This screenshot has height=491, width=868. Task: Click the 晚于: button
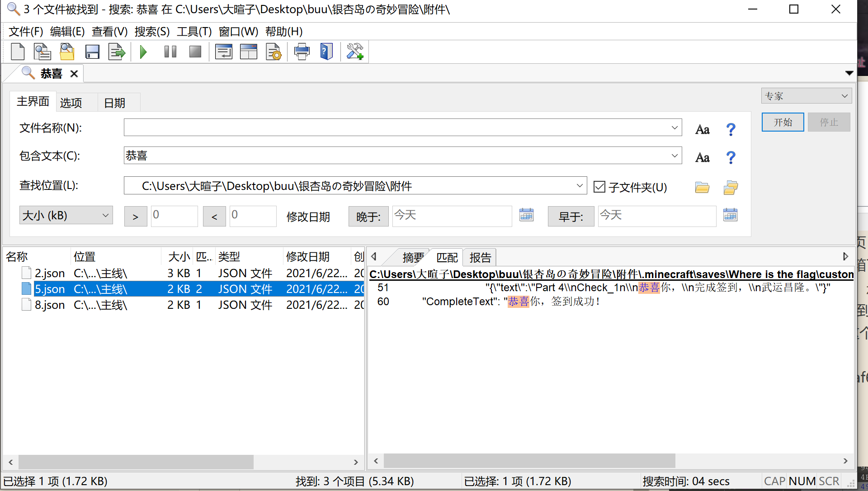coord(368,217)
